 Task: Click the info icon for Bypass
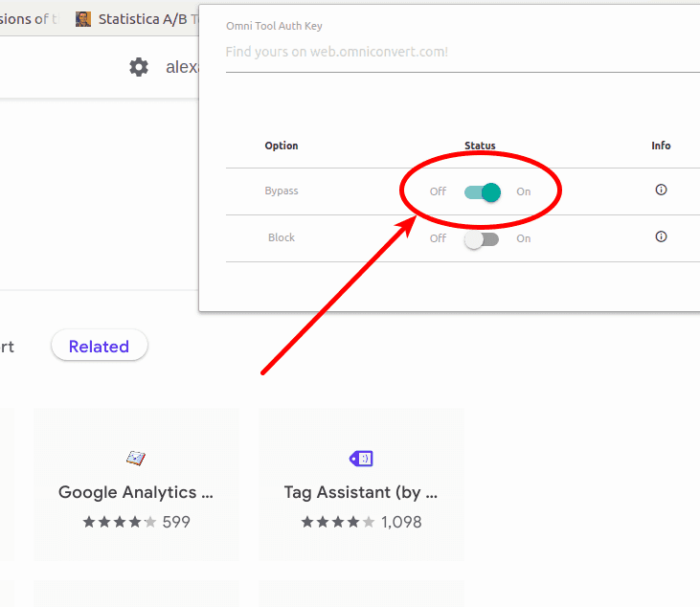(661, 190)
